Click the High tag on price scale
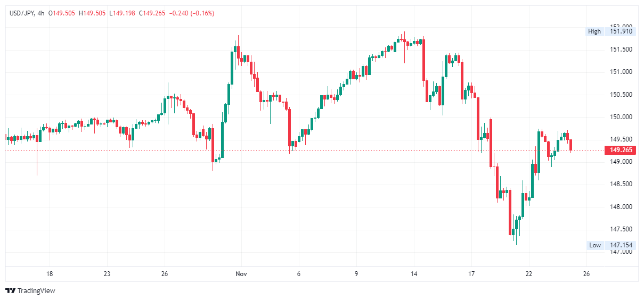The width and height of the screenshot is (644, 300). (x=594, y=31)
